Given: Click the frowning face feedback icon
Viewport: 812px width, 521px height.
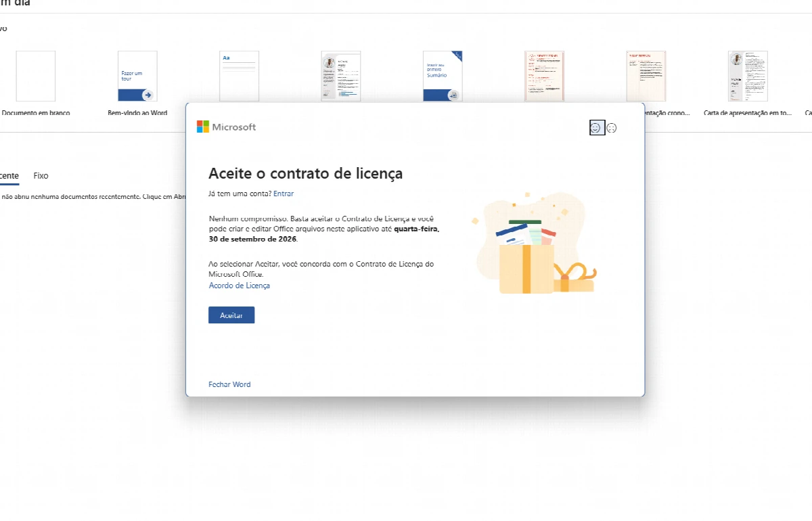Looking at the screenshot, I should pos(612,127).
